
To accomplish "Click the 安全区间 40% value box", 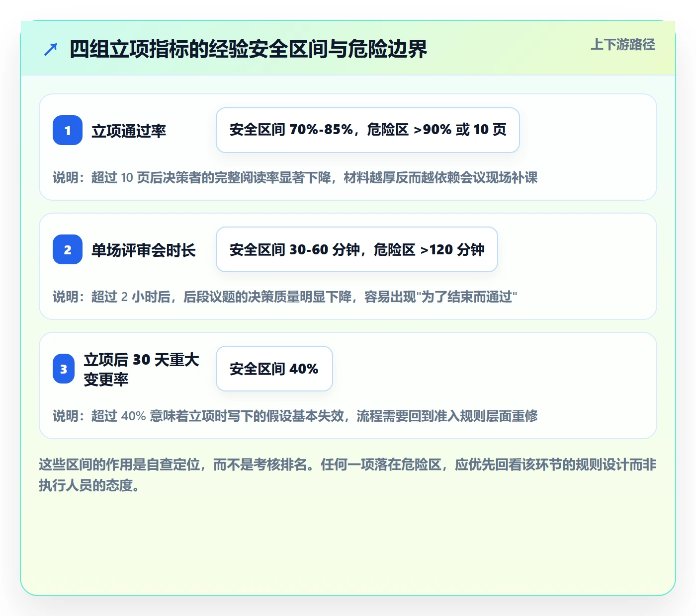I will click(x=274, y=369).
